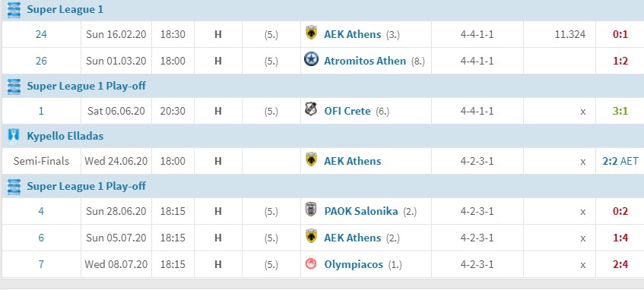View the 2:4 result against Olympiacos
644x290 pixels.
620,265
